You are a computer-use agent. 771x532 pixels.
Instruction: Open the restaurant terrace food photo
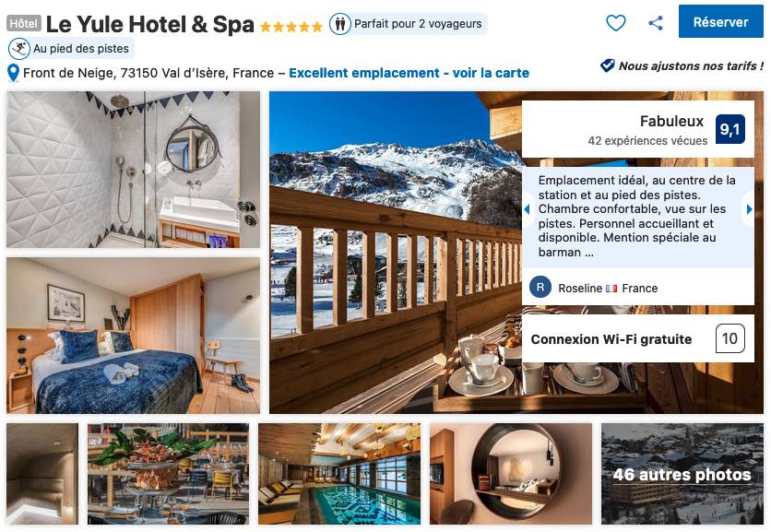168,474
